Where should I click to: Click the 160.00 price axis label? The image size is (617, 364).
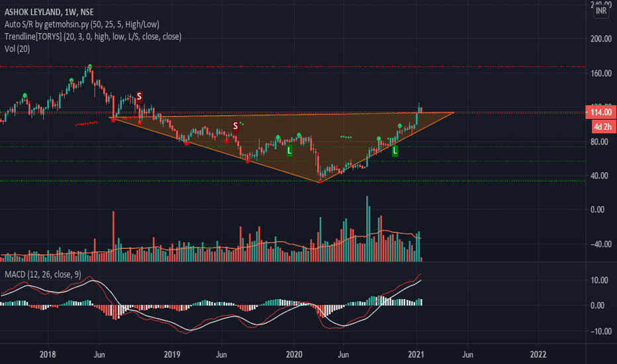(601, 73)
